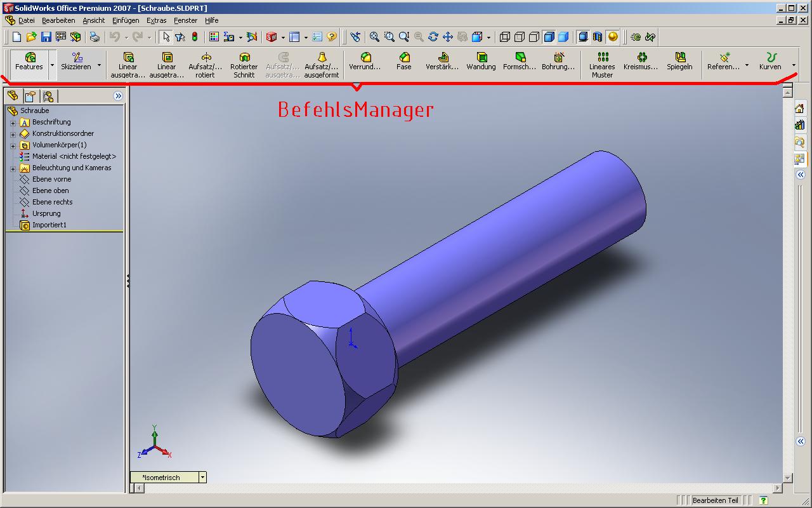Viewport: 812px width, 508px height.
Task: Open the Extras menu
Action: coord(156,20)
